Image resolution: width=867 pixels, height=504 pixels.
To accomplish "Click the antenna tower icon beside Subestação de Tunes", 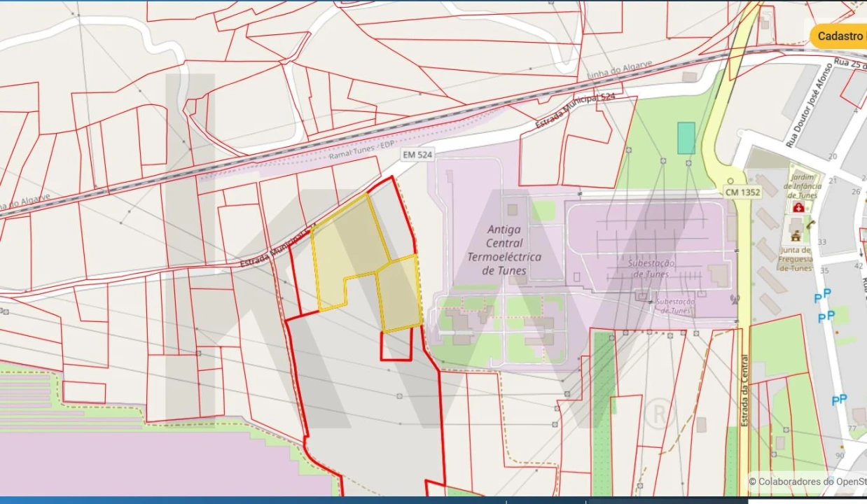I will tap(733, 300).
